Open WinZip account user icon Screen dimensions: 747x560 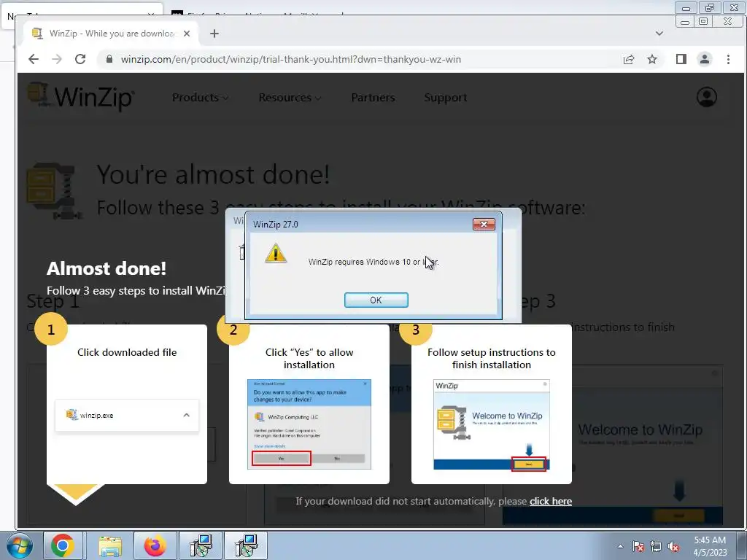click(x=706, y=97)
